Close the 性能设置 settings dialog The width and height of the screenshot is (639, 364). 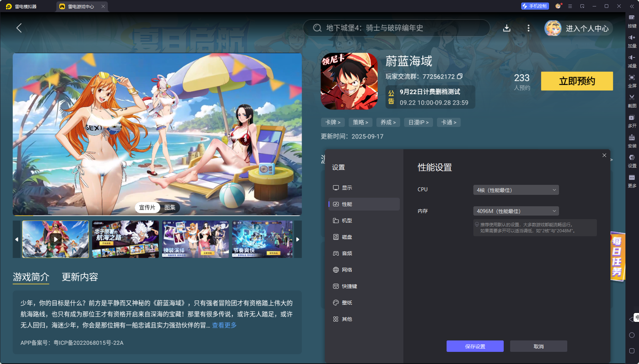tap(604, 155)
